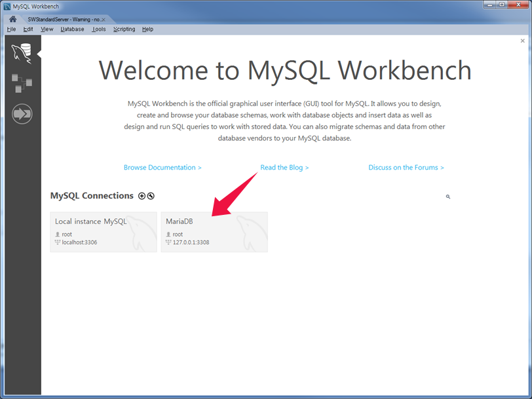Image resolution: width=532 pixels, height=399 pixels.
Task: Click the MySQL Workbench title bar icon
Action: (x=7, y=7)
